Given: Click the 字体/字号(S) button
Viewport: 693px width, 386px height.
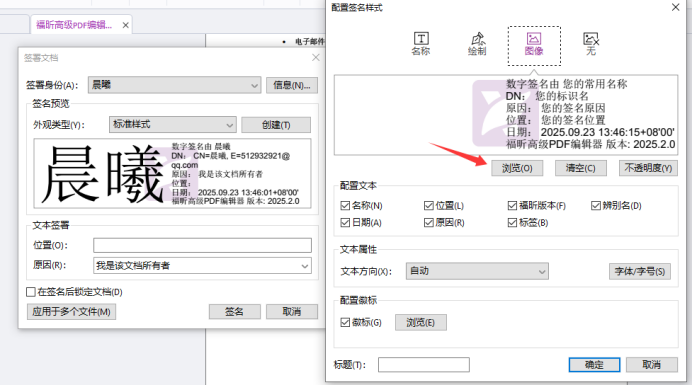Looking at the screenshot, I should [640, 271].
